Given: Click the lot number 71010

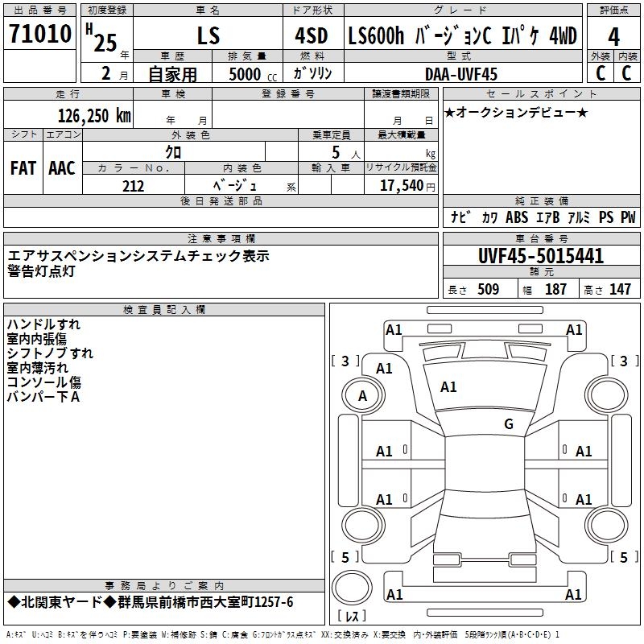Looking at the screenshot, I should point(39,33).
